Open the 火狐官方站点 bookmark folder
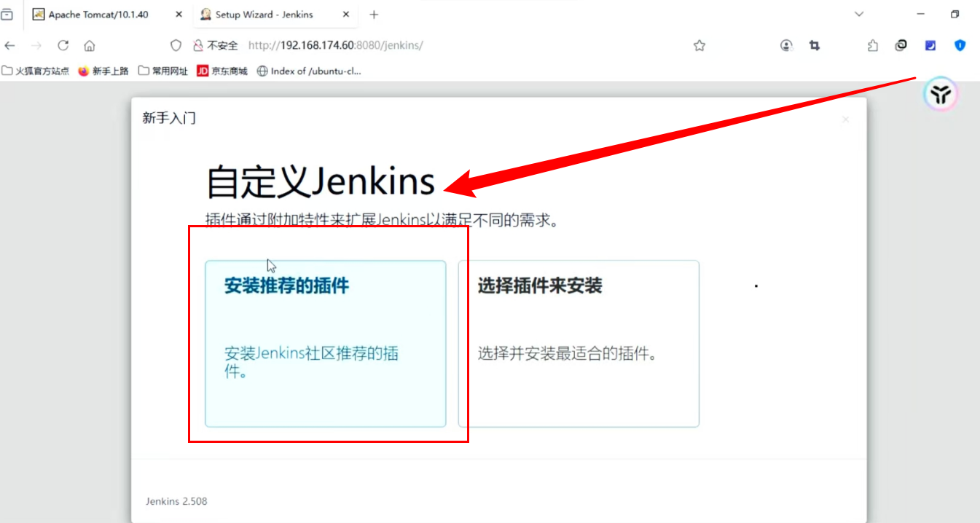Image resolution: width=980 pixels, height=523 pixels. click(x=36, y=71)
